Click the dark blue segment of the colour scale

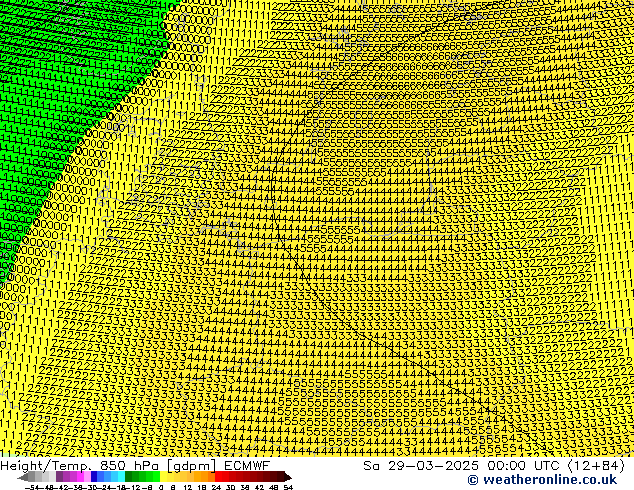pos(94,476)
